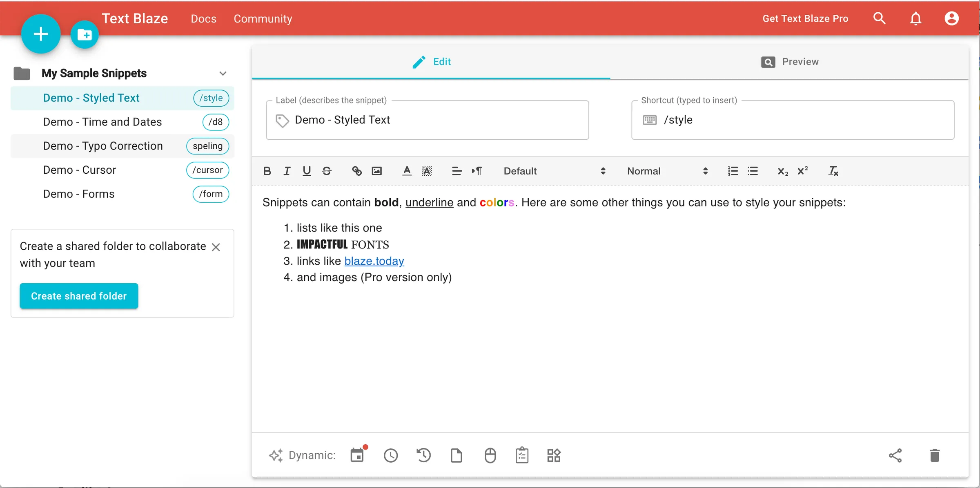The image size is (980, 488).
Task: Delete the snippet with the trash icon
Action: pyautogui.click(x=935, y=455)
